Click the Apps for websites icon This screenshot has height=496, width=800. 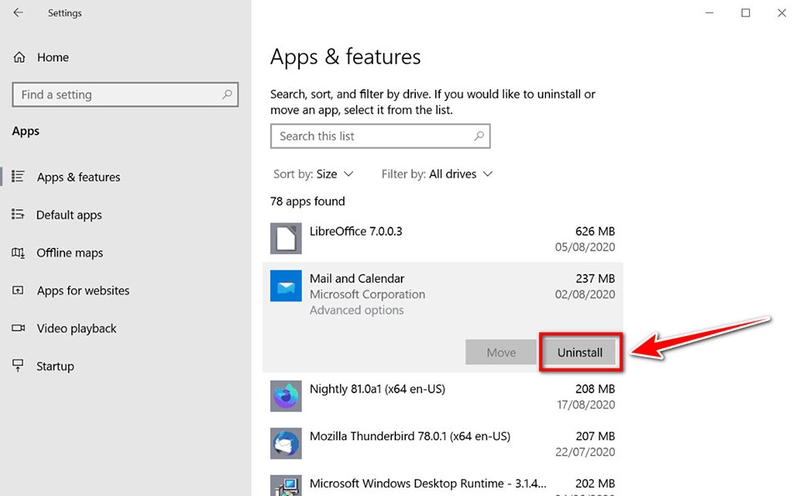18,290
